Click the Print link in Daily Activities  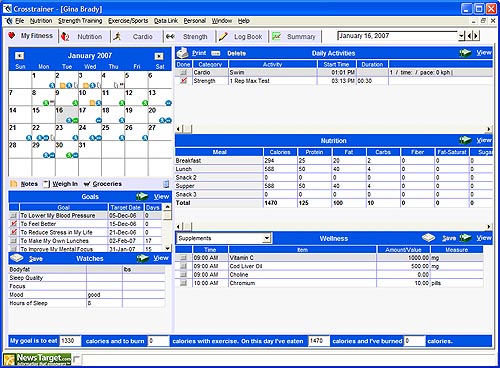point(199,53)
